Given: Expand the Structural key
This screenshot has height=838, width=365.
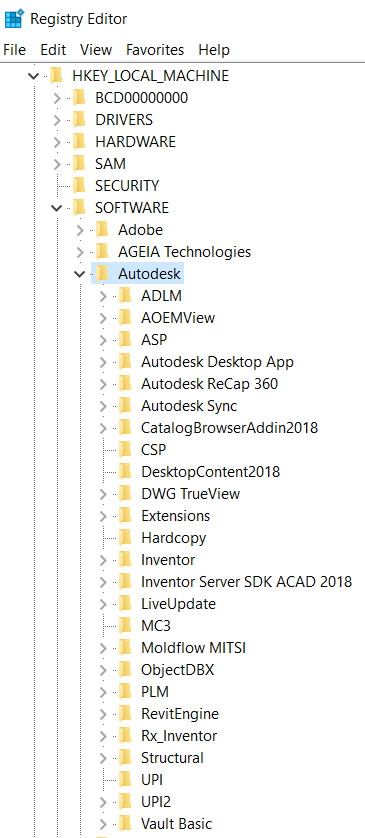Looking at the screenshot, I should tap(103, 758).
